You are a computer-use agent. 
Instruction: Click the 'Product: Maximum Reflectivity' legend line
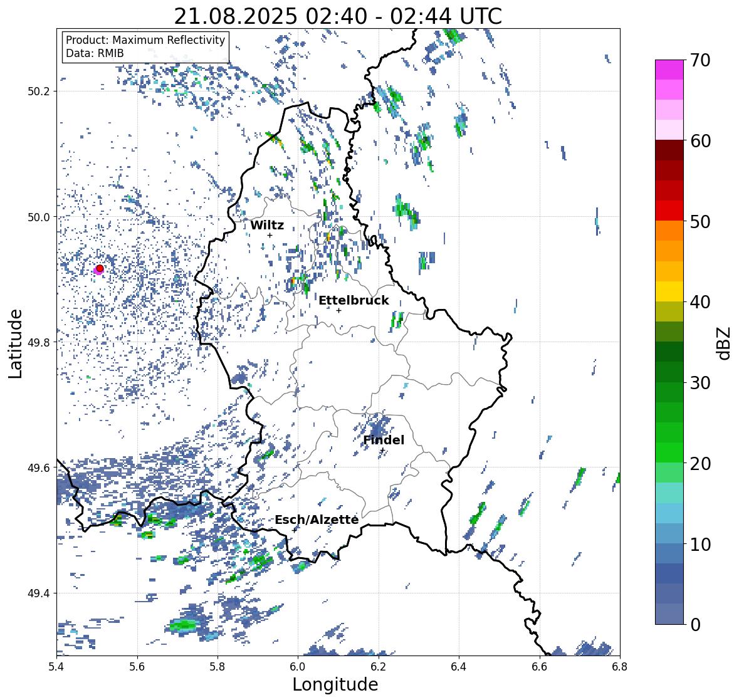coord(145,40)
